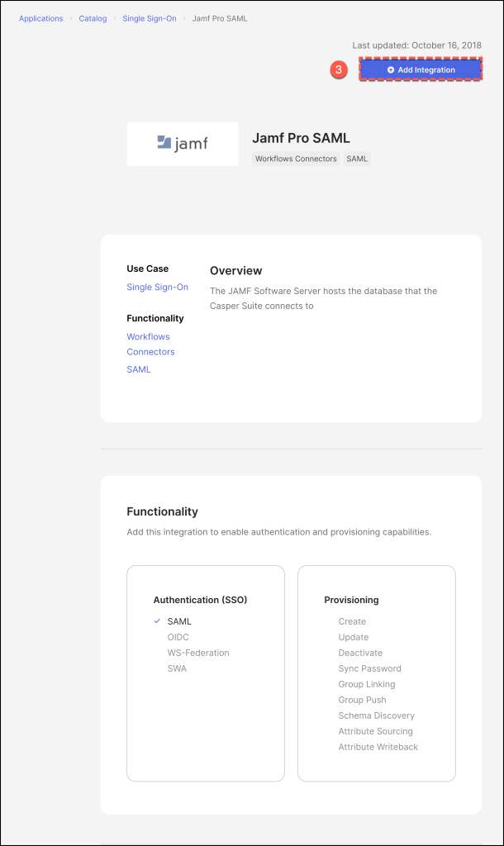This screenshot has height=846, width=504.
Task: Click the SAML checkmark icon
Action: (x=157, y=621)
